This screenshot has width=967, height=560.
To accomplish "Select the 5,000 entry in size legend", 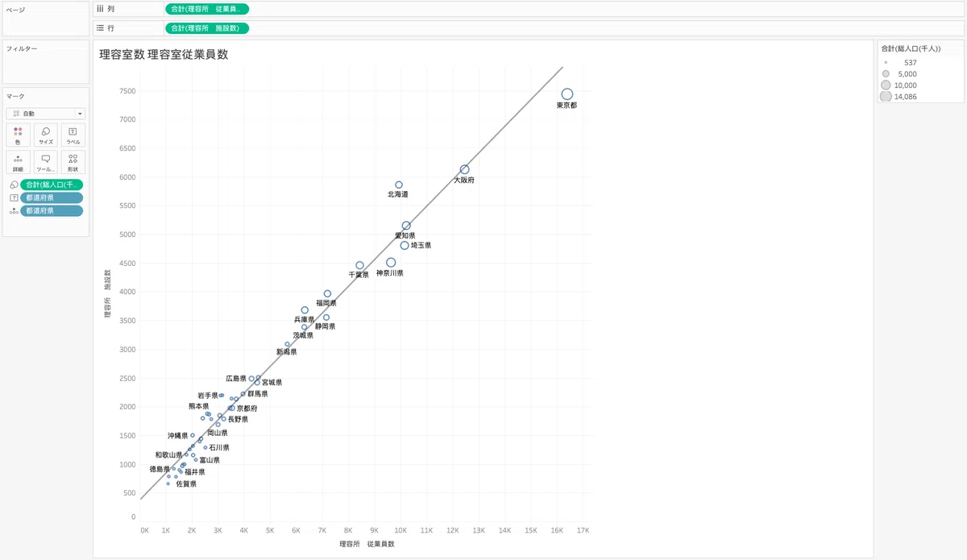I will click(907, 73).
